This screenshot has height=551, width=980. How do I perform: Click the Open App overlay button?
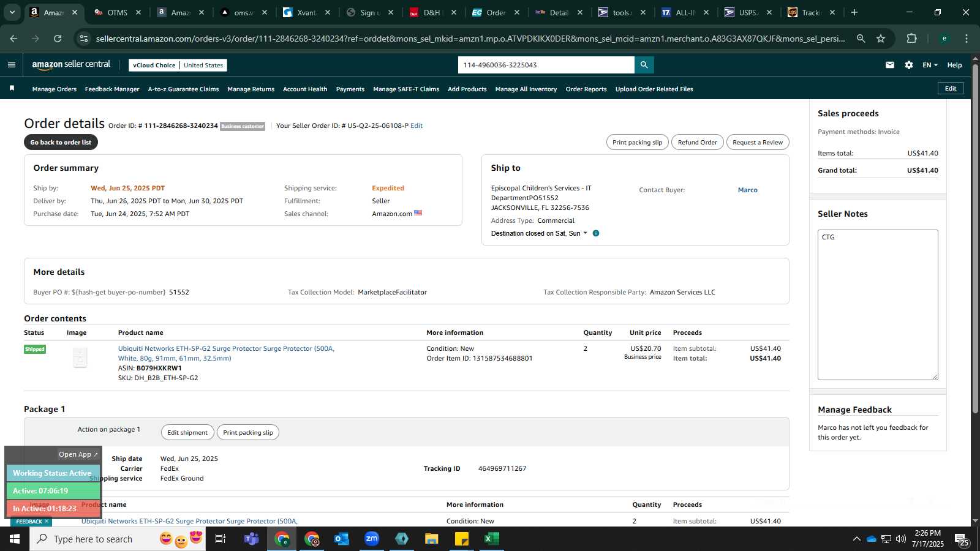pos(78,454)
